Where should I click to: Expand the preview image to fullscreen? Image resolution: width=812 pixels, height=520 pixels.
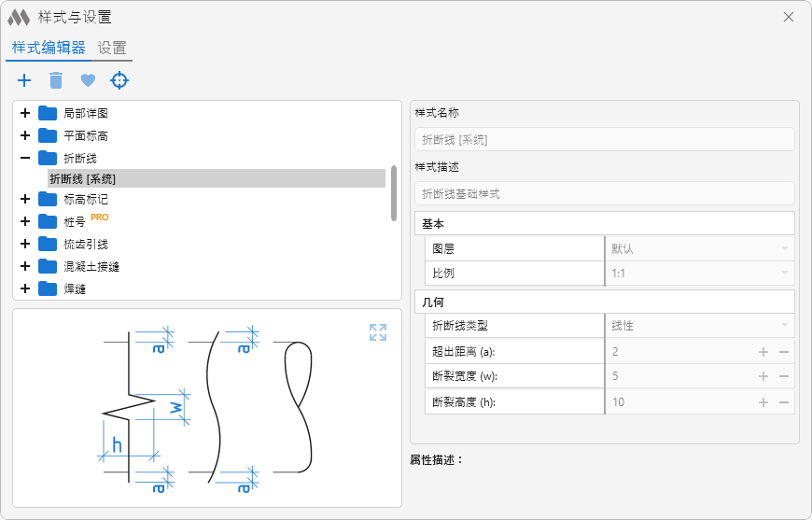click(377, 332)
